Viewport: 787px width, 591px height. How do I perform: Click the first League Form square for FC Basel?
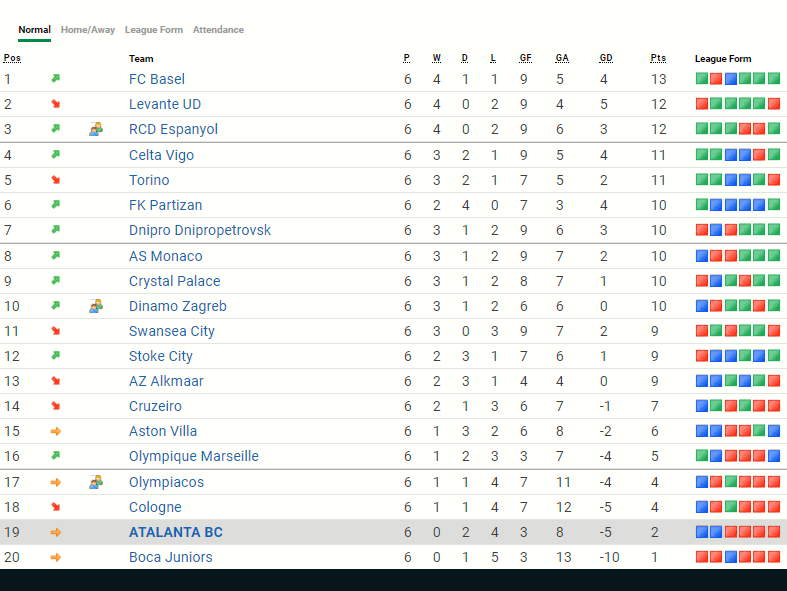coord(702,79)
